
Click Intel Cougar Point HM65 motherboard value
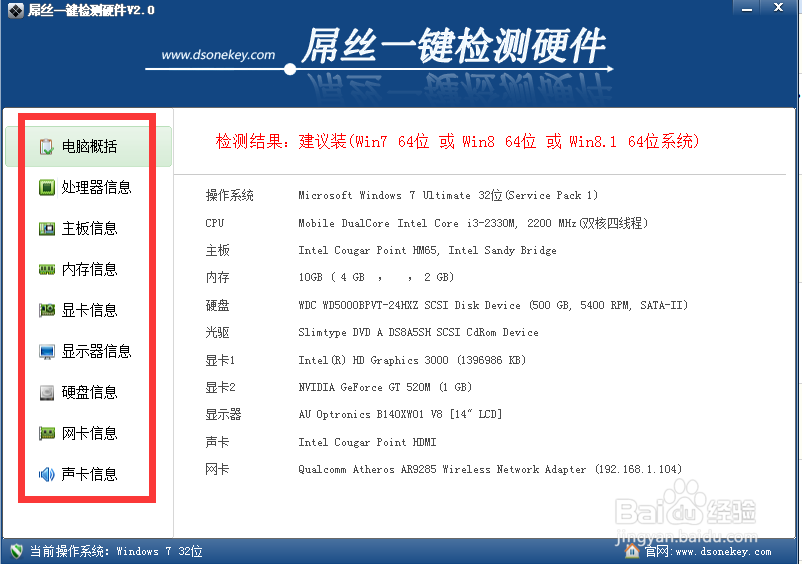[x=427, y=250]
